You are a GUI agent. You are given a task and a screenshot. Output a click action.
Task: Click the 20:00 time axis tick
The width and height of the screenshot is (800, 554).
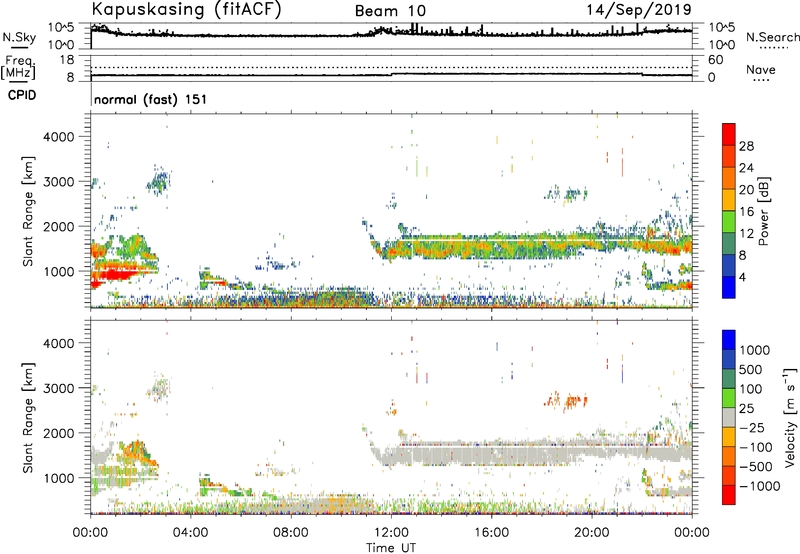coord(592,533)
